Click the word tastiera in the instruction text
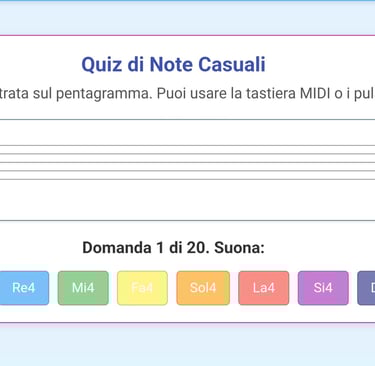Viewport: 375px width, 366px height. click(x=271, y=93)
